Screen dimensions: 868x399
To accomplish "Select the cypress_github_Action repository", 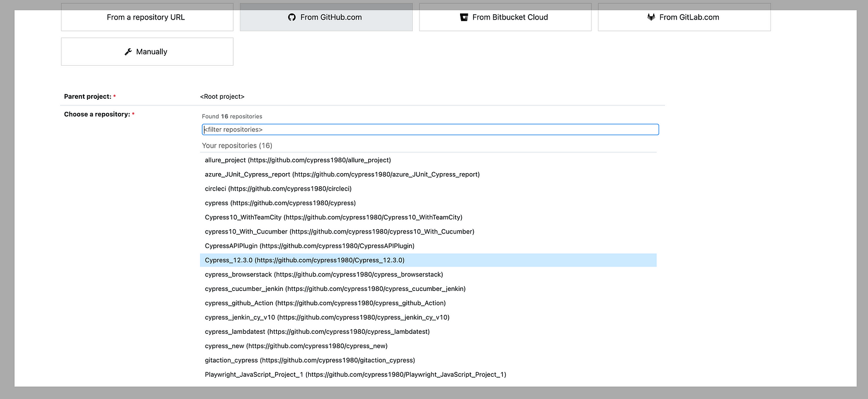I will tap(325, 303).
